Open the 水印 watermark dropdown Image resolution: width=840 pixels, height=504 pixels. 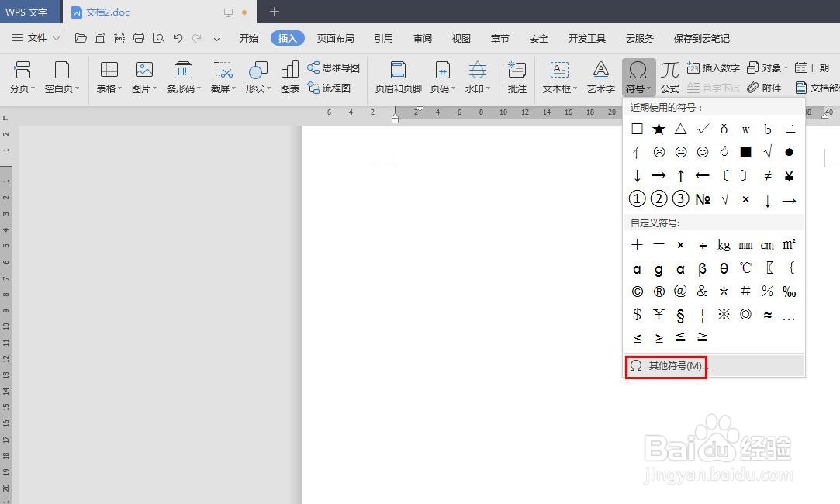pos(477,78)
